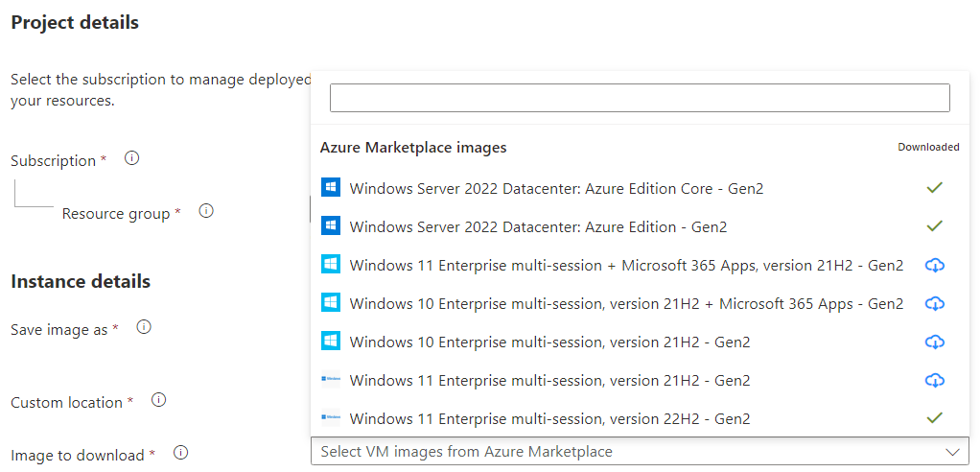The height and width of the screenshot is (472, 980).
Task: Click download cloud icon for Windows 11 version 21H2
Action: point(934,381)
